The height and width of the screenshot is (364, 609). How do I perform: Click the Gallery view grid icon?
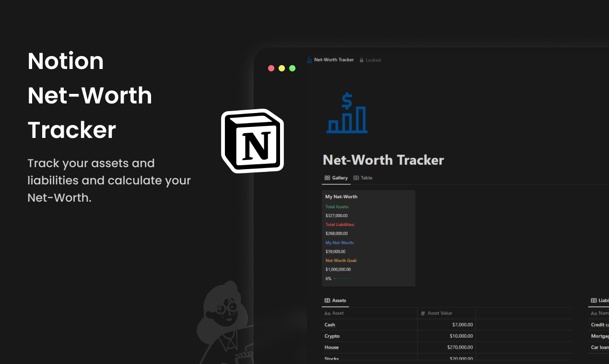point(327,178)
